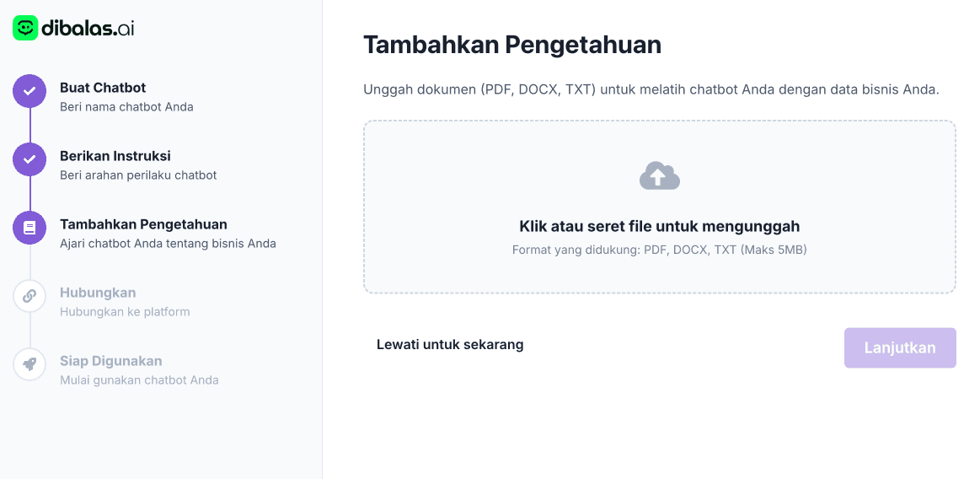Viewport: 980px width, 479px height.
Task: Click the 'Hubungkan ke platform' subtitle
Action: 125,311
